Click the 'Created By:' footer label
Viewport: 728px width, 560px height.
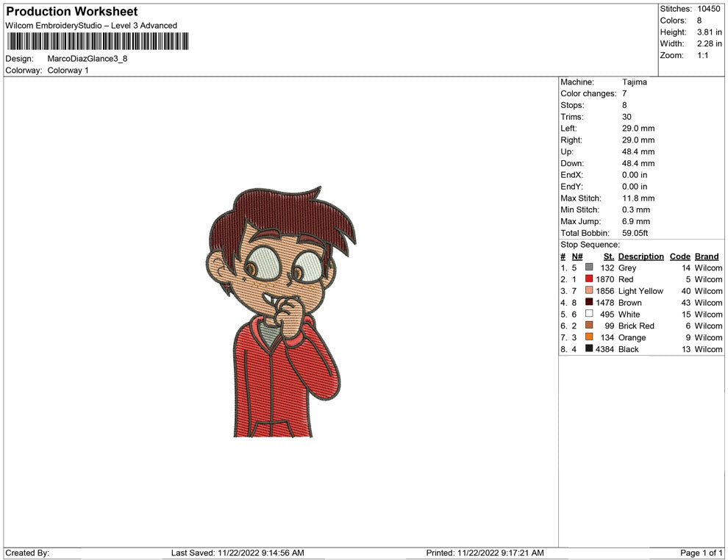pyautogui.click(x=27, y=553)
